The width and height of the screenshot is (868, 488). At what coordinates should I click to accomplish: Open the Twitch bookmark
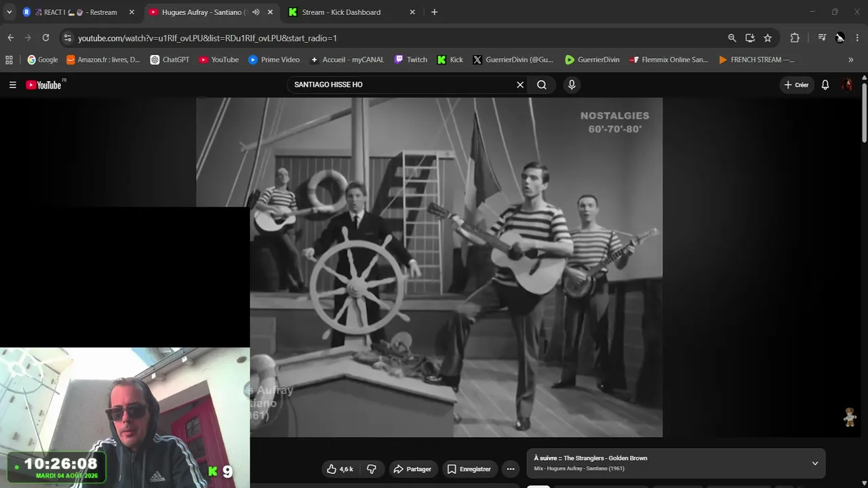[x=410, y=60]
